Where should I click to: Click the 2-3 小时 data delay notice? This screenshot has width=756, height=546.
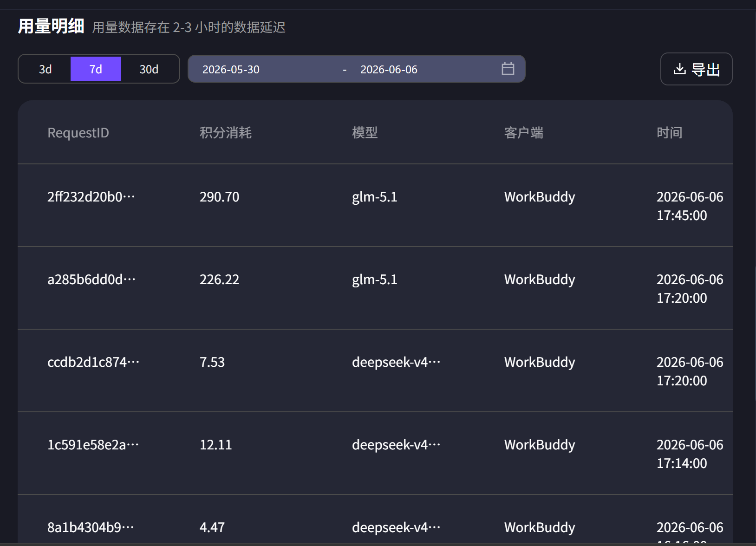tap(189, 27)
